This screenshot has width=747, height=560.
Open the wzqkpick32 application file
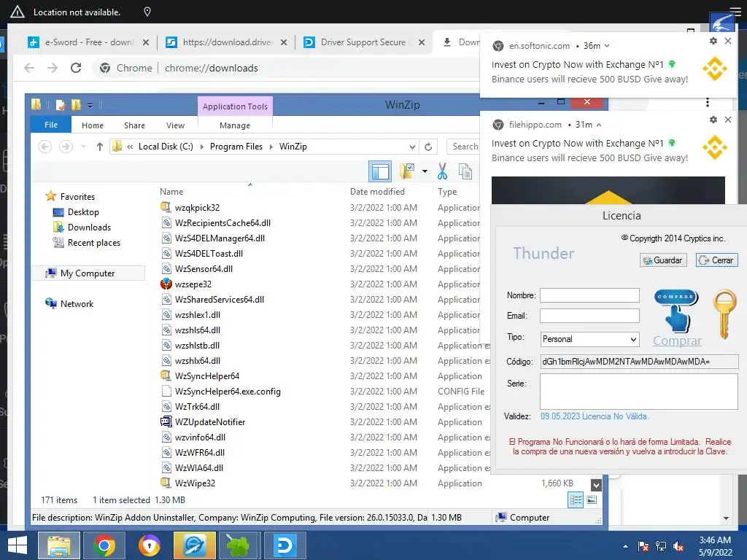[x=197, y=208]
